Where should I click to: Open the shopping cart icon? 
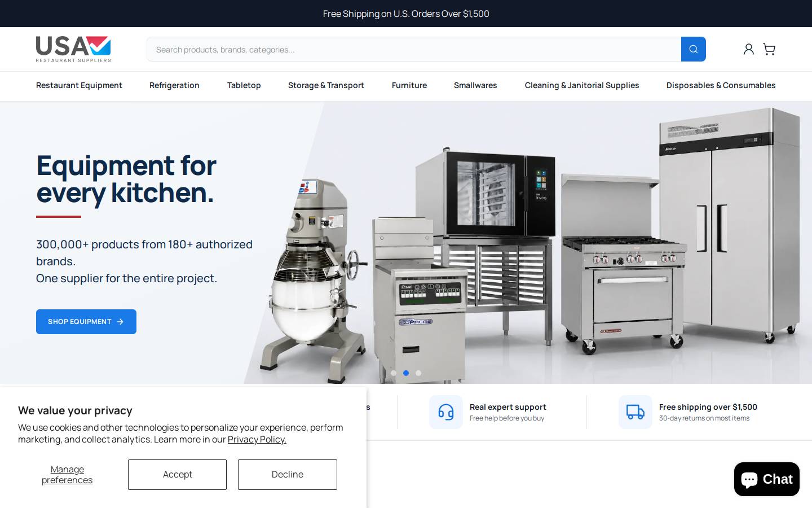(x=769, y=49)
